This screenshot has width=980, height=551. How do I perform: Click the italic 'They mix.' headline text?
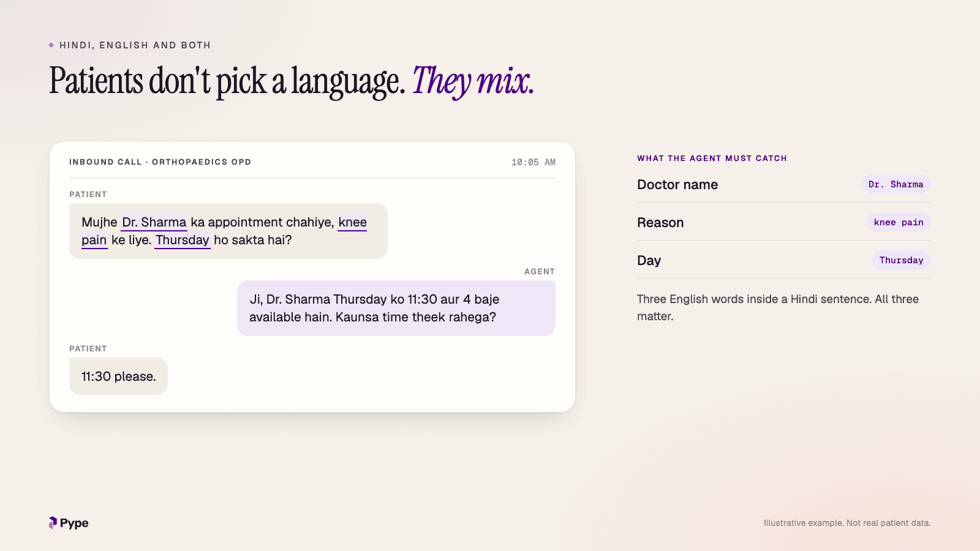click(x=473, y=81)
